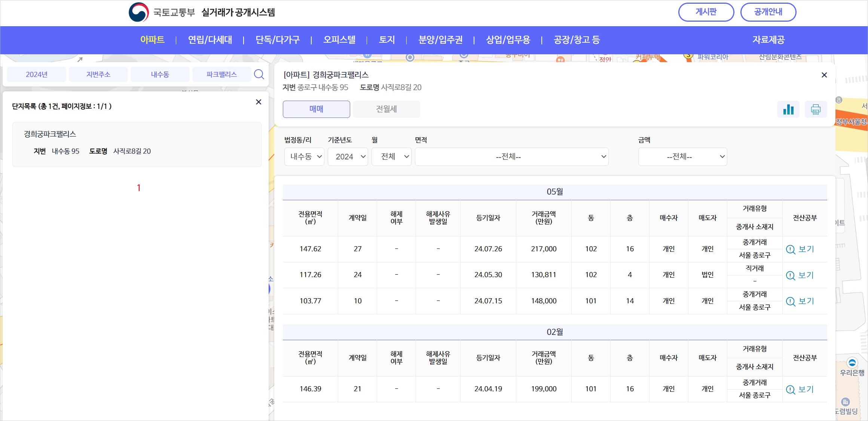The height and width of the screenshot is (421, 868).
Task: Switch to the 전월세 tab
Action: point(386,109)
